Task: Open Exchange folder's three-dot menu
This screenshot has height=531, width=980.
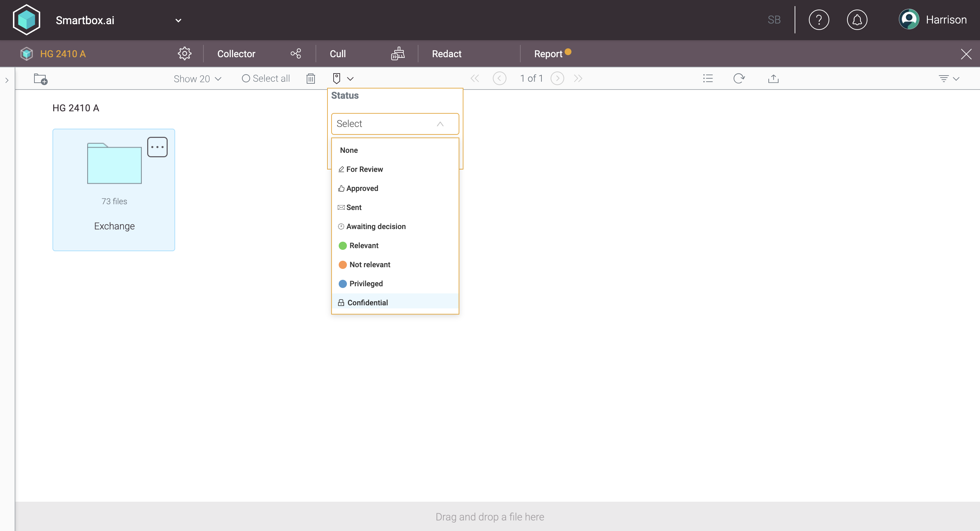Action: [x=157, y=147]
